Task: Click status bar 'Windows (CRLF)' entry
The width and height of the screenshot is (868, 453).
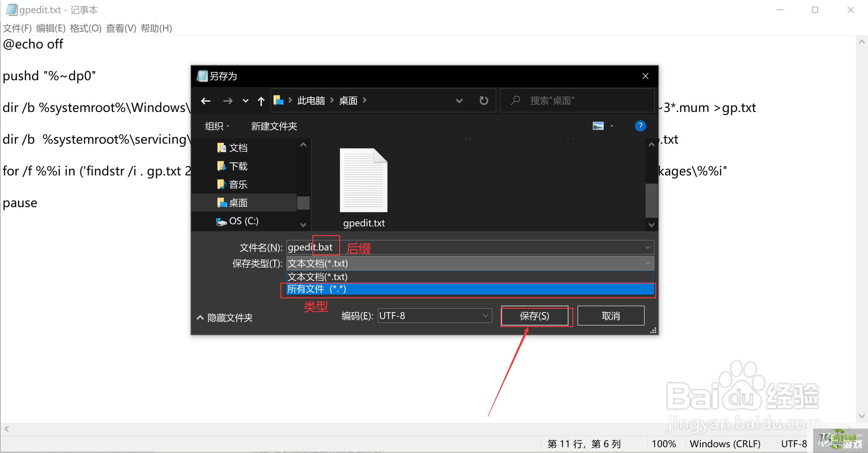Action: 725,444
